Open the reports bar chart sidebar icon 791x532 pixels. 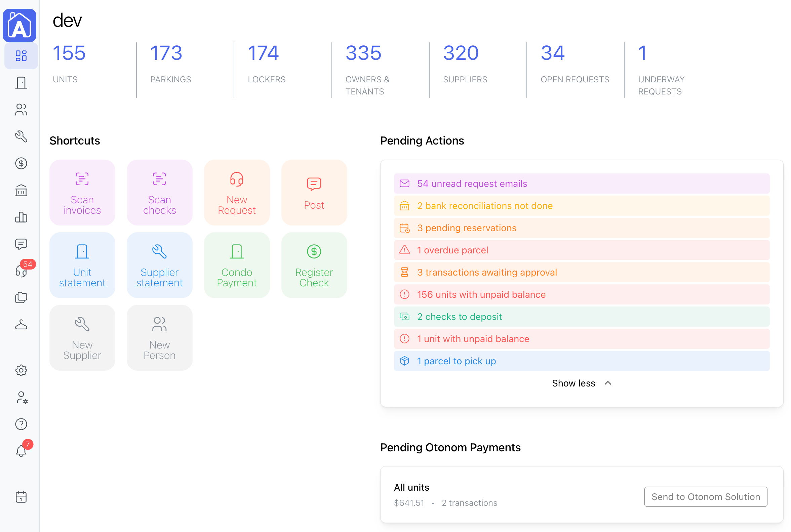(x=21, y=217)
